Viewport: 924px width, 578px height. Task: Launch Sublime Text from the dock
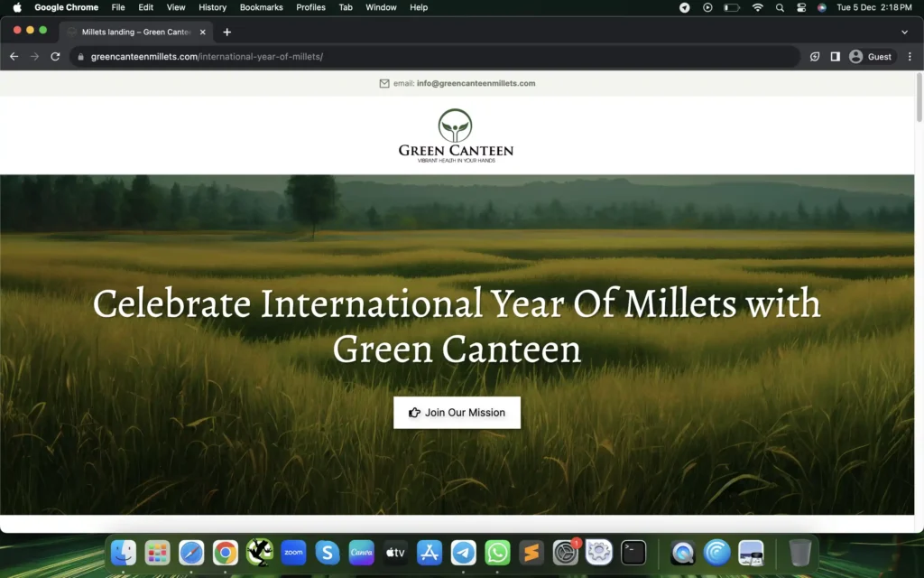pyautogui.click(x=531, y=553)
